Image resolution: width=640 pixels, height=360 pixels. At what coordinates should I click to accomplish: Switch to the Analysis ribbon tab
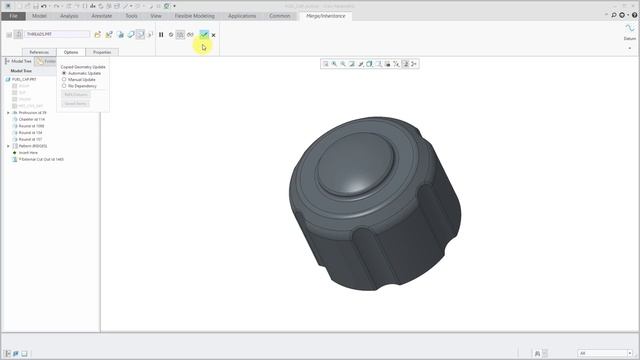69,16
